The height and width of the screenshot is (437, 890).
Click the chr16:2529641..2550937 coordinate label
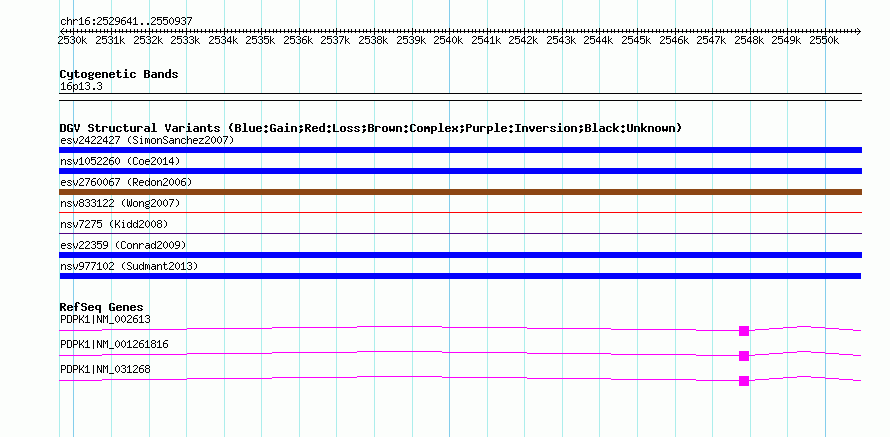tap(126, 22)
